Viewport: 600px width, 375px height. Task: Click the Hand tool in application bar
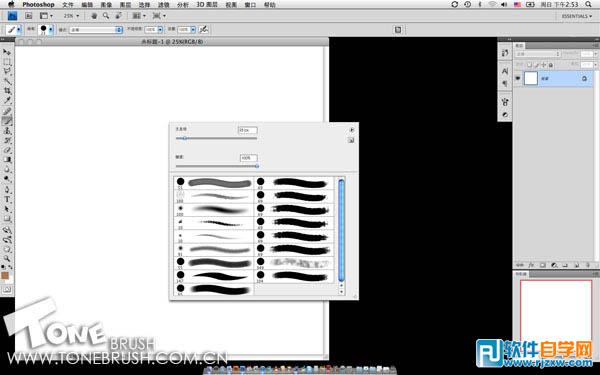(94, 16)
